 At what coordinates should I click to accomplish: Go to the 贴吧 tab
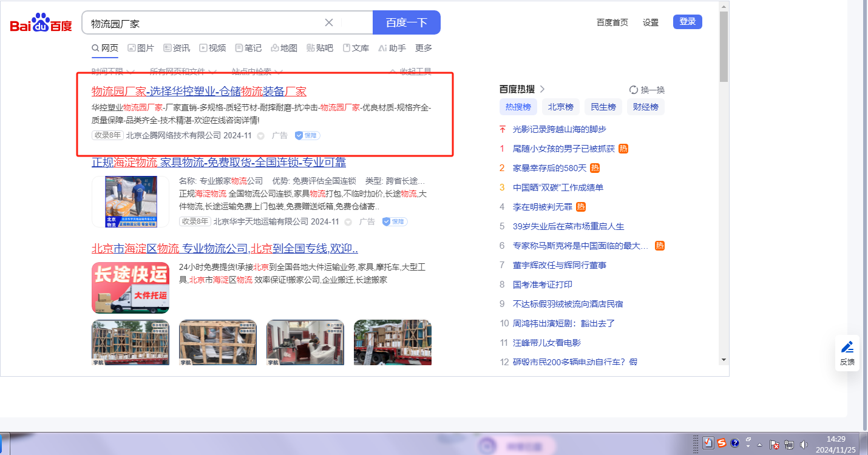(320, 48)
